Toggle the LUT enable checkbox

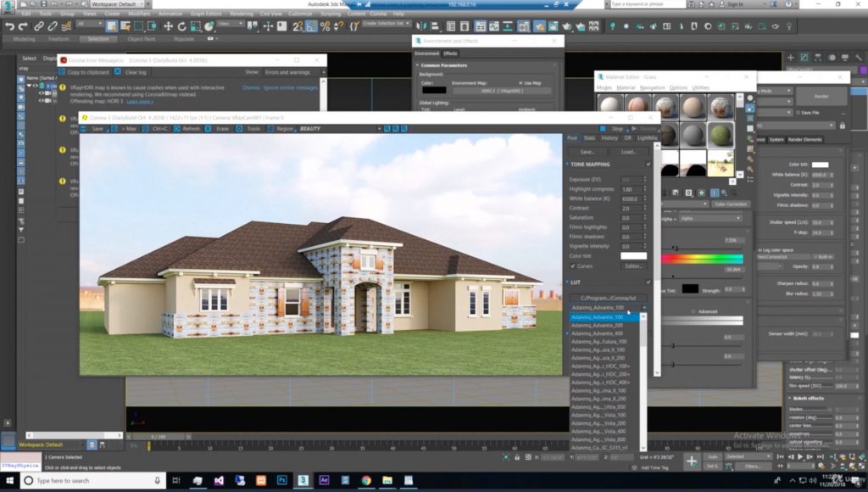[x=648, y=282]
